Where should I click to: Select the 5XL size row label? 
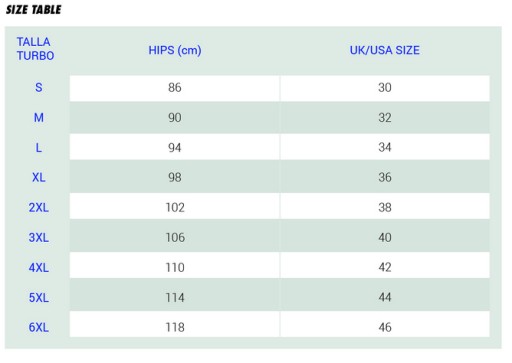(39, 297)
